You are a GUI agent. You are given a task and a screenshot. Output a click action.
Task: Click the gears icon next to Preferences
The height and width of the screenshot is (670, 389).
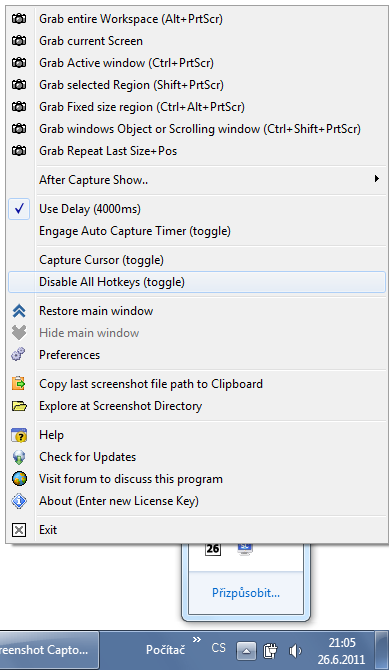[x=19, y=355]
